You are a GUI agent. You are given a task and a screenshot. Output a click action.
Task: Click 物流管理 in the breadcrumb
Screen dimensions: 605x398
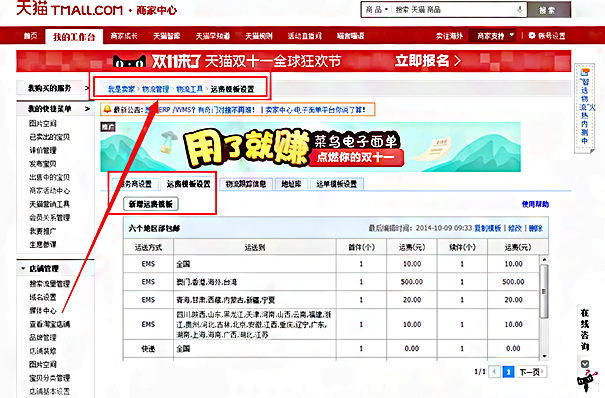[155, 89]
